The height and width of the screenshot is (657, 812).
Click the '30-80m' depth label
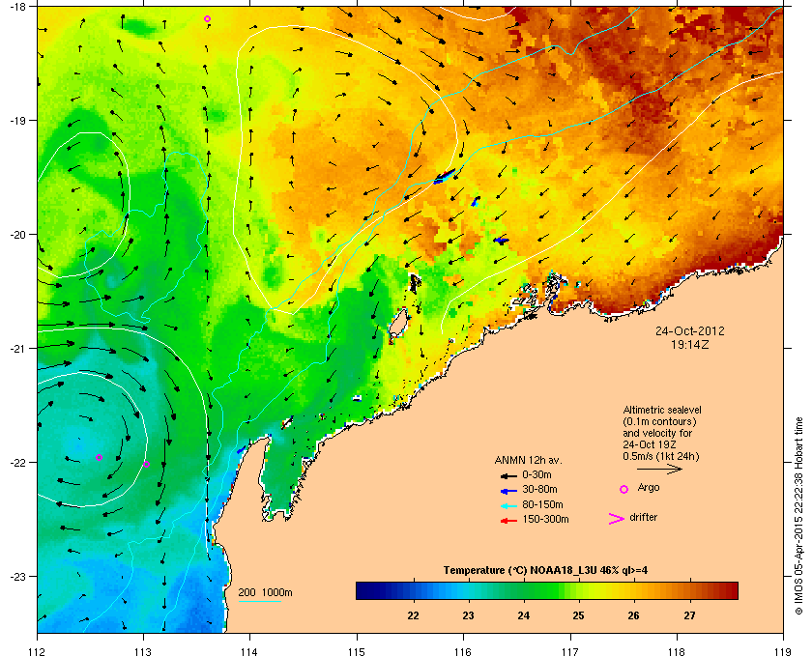539,489
